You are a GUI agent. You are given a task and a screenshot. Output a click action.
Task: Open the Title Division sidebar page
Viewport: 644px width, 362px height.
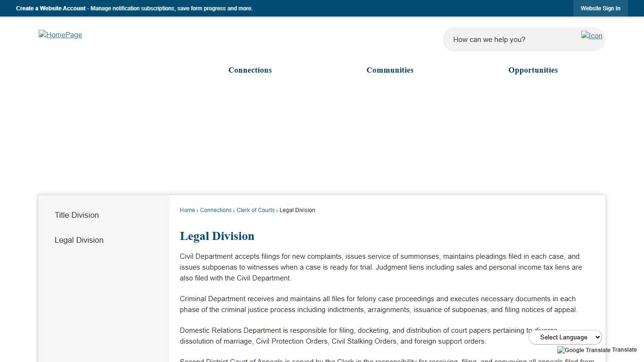76,215
